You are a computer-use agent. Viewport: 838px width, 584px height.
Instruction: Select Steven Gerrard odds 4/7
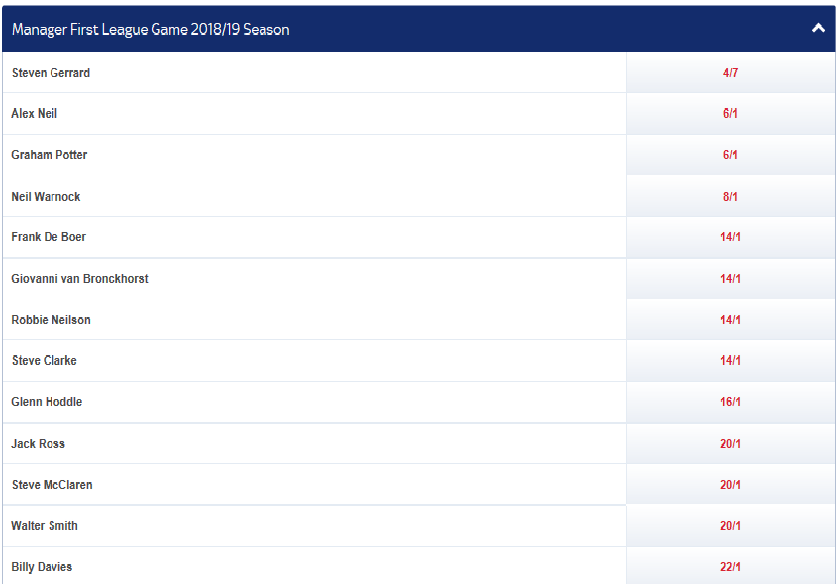(x=730, y=73)
